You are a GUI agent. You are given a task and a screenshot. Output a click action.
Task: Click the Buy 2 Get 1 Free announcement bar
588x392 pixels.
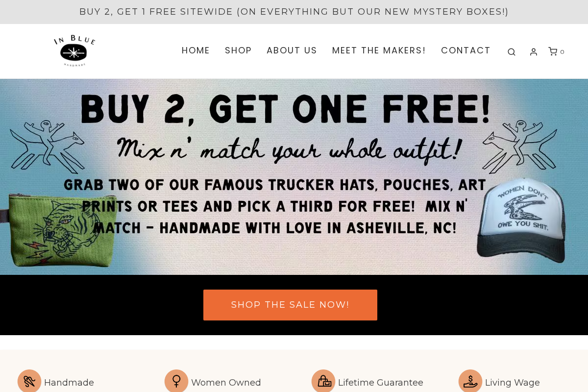pos(294,12)
